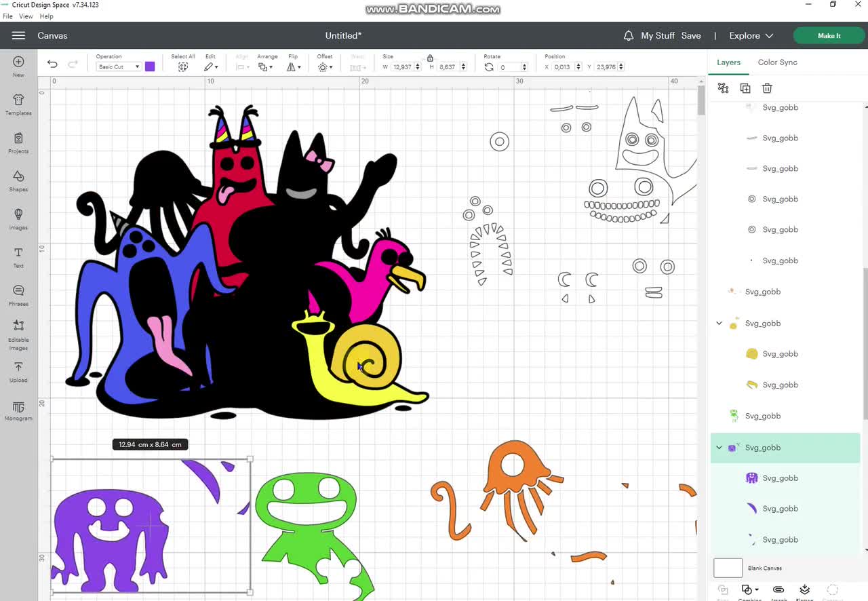Switch to the Color Sync tab
The image size is (868, 601).
pyautogui.click(x=777, y=62)
